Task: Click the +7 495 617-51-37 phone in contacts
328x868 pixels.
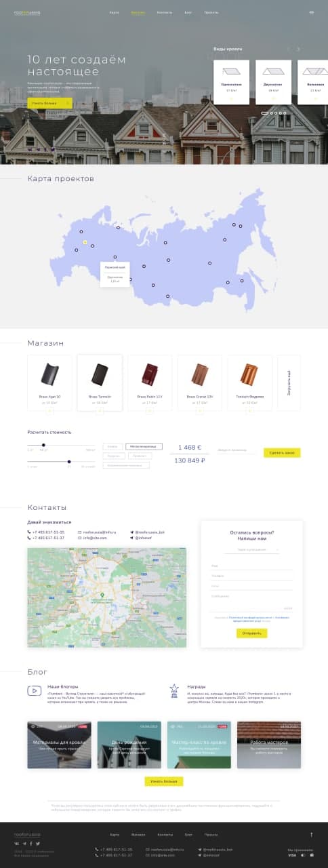Action: [49, 538]
